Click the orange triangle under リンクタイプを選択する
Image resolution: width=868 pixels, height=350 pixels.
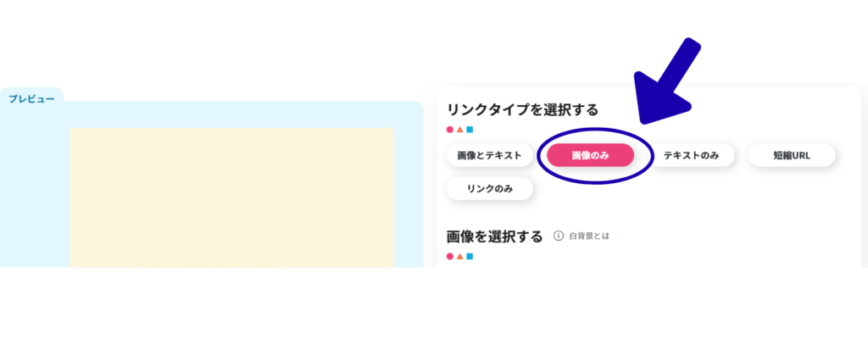pos(459,130)
